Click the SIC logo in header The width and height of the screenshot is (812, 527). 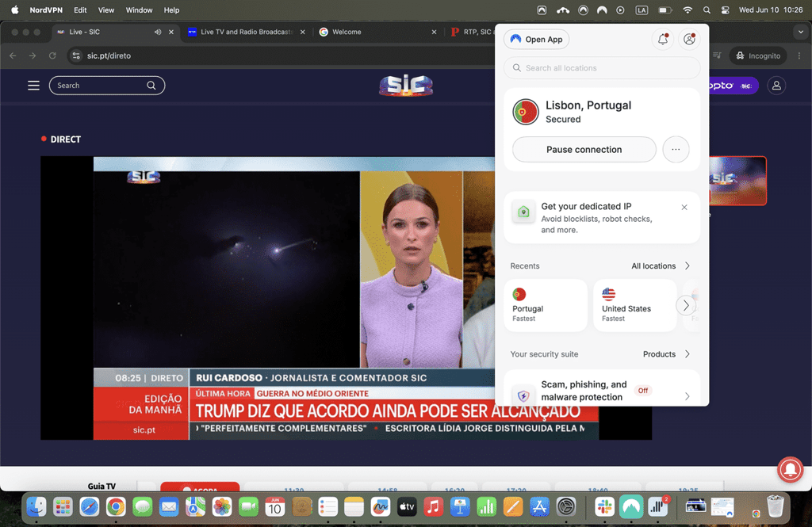pos(406,86)
